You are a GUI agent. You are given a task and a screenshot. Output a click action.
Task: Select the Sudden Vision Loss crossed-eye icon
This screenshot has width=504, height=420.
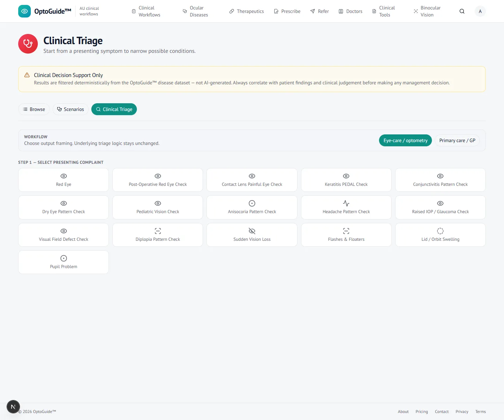click(252, 231)
